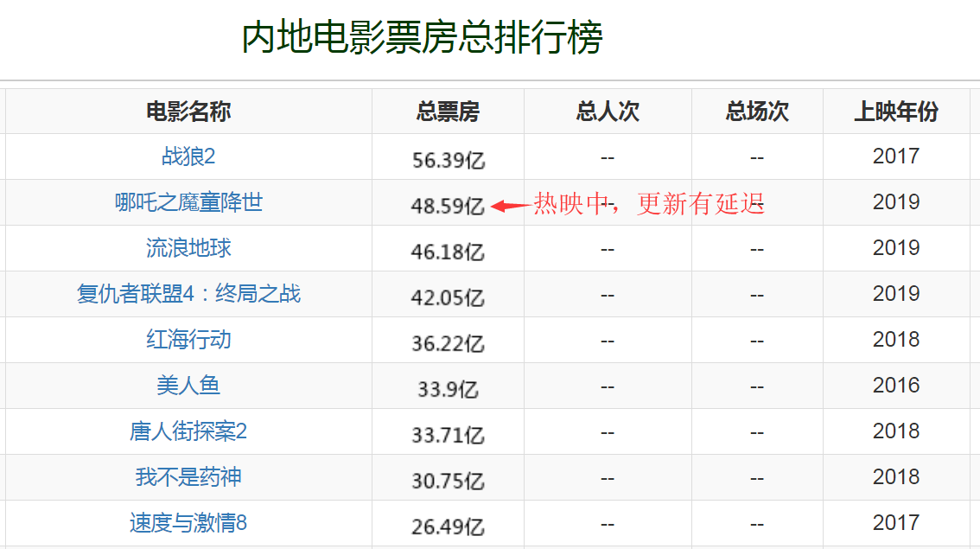Image resolution: width=980 pixels, height=549 pixels.
Task: Click release year 2019 in 流浪地球 row
Action: coord(896,247)
